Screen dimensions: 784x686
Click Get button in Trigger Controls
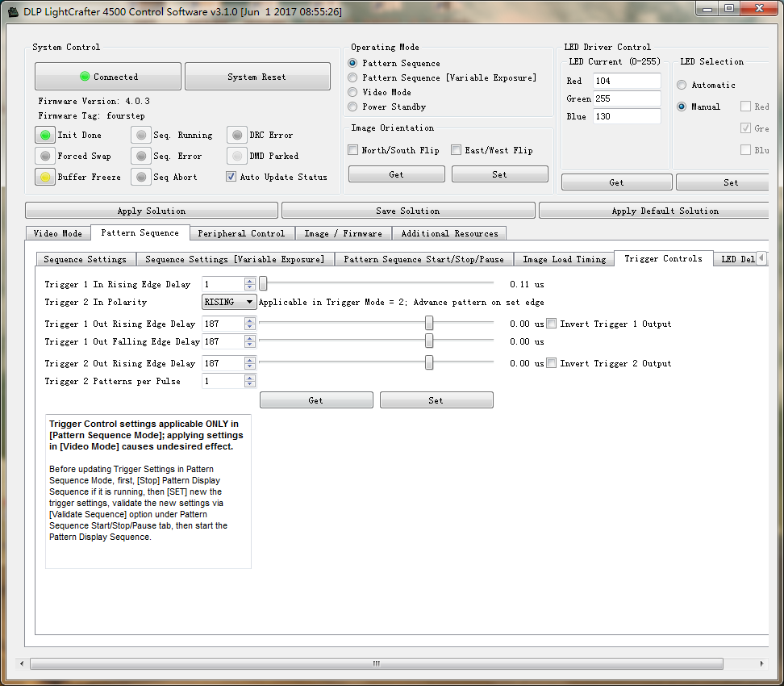pos(316,399)
